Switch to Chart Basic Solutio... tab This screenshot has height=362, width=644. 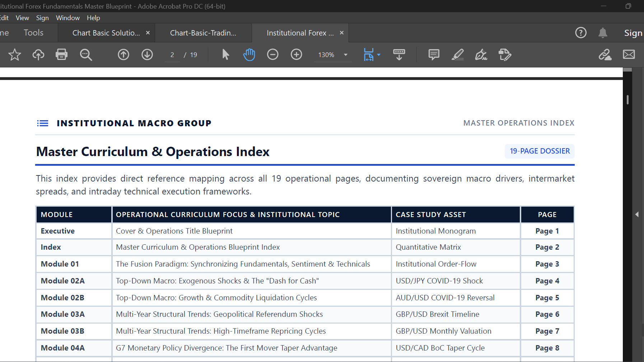tap(106, 33)
